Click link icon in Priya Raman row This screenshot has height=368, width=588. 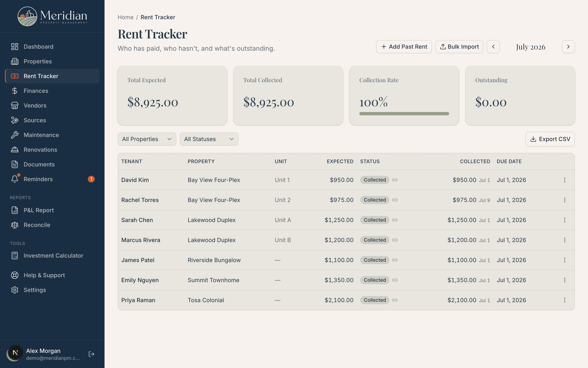395,300
